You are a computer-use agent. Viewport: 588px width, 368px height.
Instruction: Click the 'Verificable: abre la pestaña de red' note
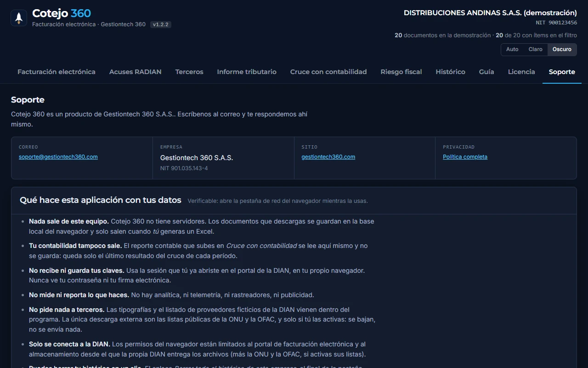tap(277, 201)
